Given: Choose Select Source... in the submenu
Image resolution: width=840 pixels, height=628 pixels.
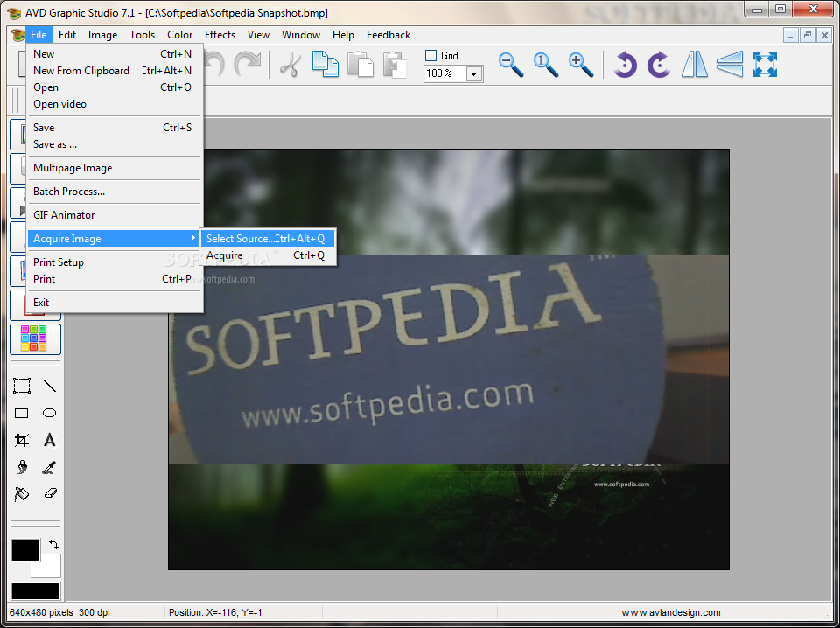Looking at the screenshot, I should pyautogui.click(x=268, y=239).
